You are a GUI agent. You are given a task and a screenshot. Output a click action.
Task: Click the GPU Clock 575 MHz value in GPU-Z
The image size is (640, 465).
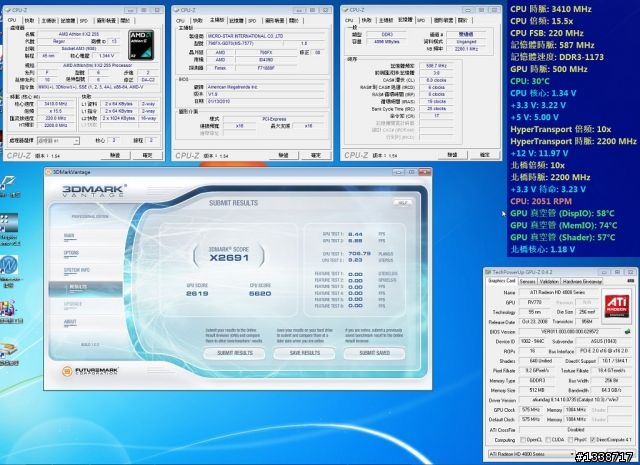click(531, 410)
